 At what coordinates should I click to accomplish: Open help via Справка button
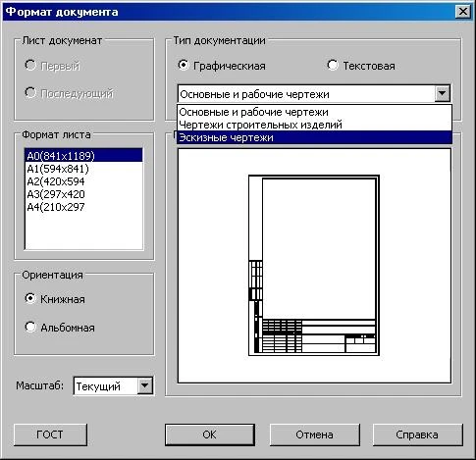pos(417,434)
